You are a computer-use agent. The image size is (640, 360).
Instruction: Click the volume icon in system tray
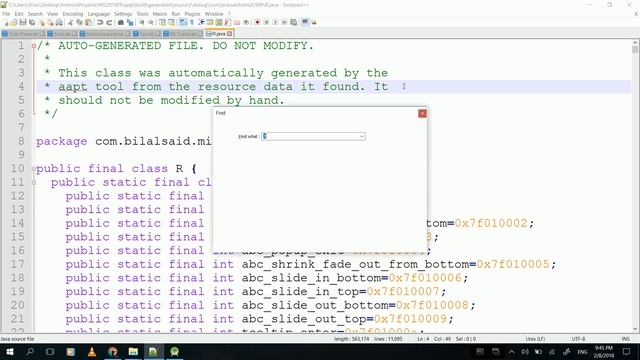(524, 351)
